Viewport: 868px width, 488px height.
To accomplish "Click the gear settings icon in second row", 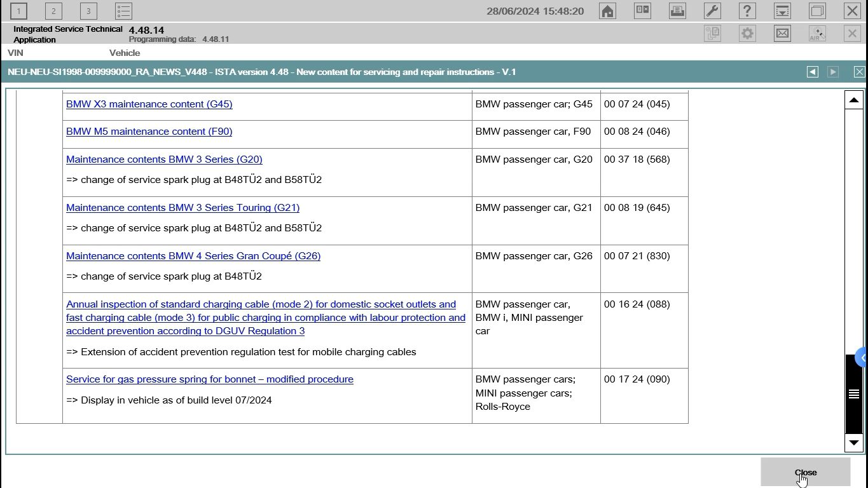I will (747, 34).
